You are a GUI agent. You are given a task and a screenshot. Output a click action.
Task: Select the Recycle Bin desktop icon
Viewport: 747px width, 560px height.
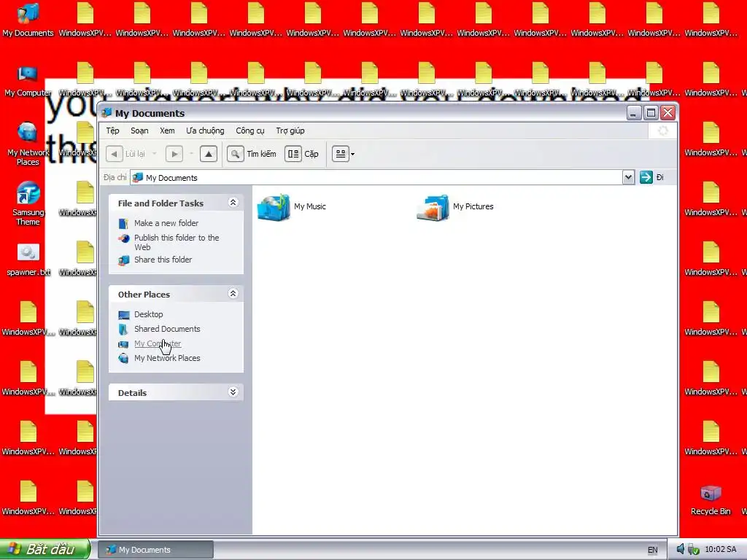(711, 500)
